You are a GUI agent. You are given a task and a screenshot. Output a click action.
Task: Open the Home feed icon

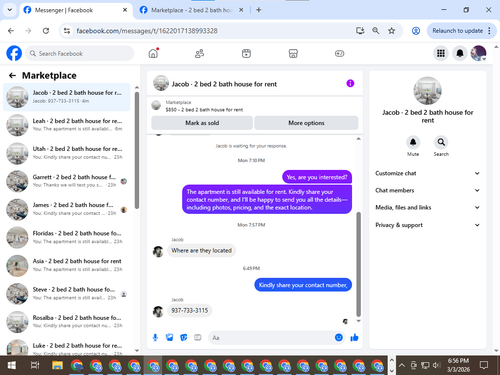pyautogui.click(x=153, y=53)
